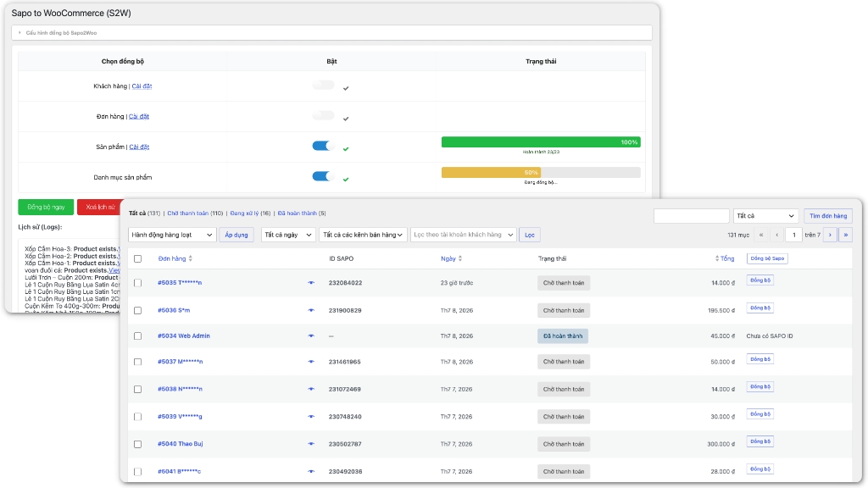Click ID SAPO value 230502787
The height and width of the screenshot is (488, 868).
345,444
